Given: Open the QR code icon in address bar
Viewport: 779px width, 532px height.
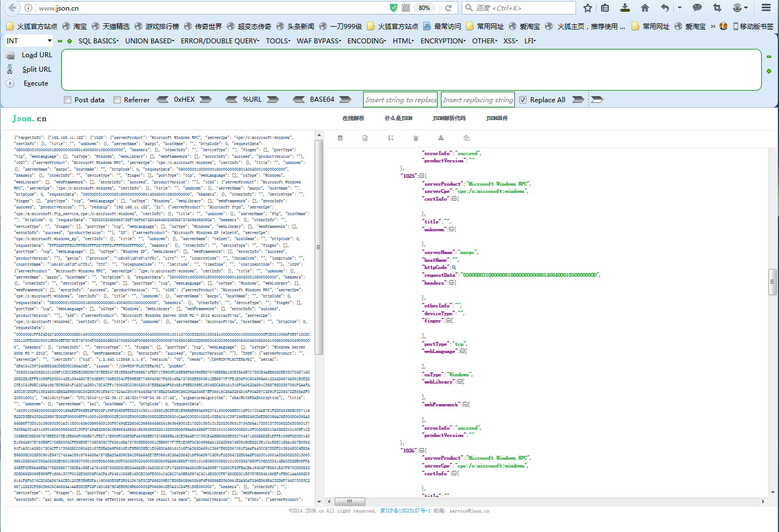Looking at the screenshot, I should (406, 8).
